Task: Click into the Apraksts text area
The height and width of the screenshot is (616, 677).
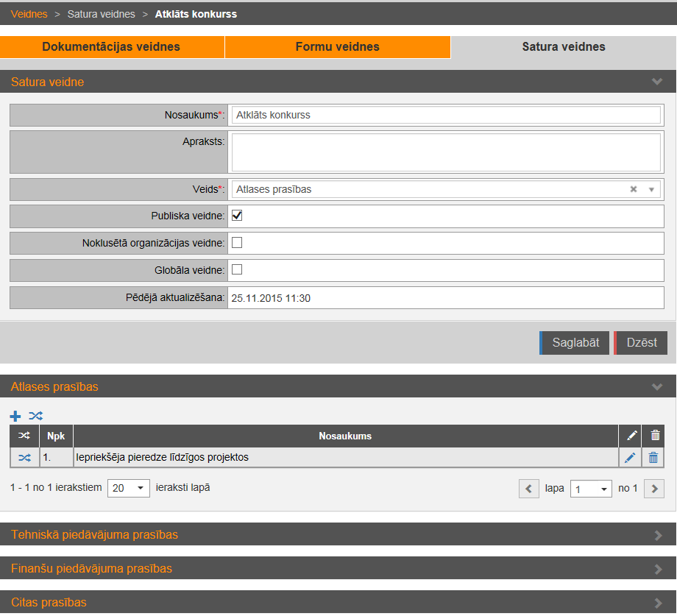Action: coord(446,152)
